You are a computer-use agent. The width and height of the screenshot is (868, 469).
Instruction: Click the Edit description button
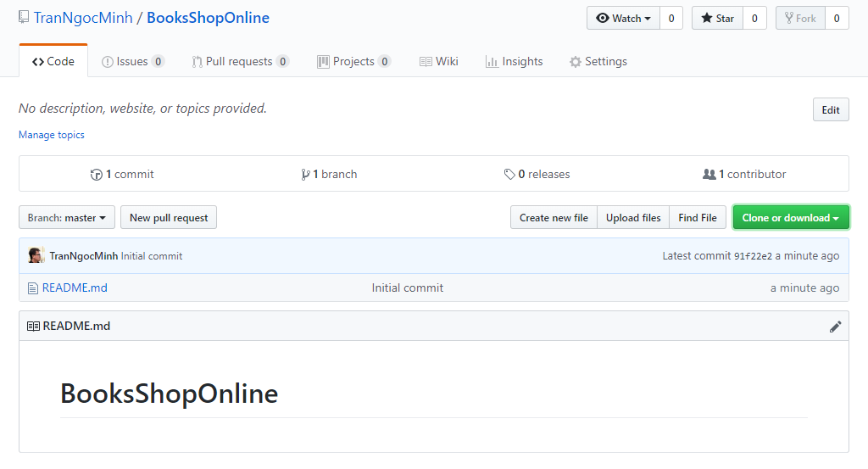click(831, 109)
